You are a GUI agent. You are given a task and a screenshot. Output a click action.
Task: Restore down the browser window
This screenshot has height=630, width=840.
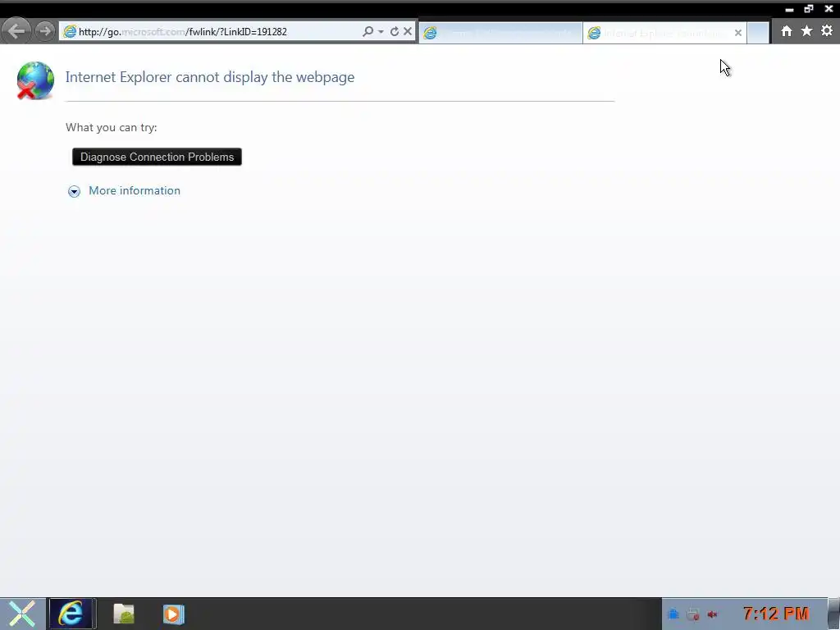[x=809, y=8]
